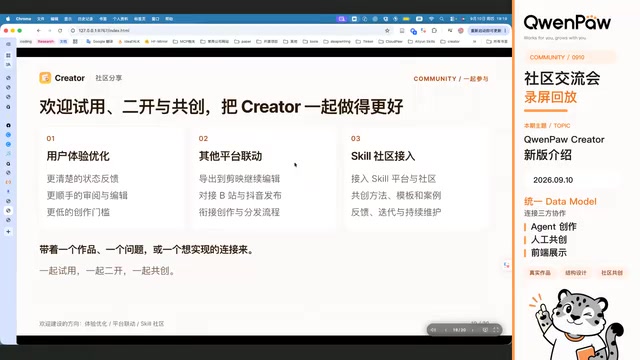The height and width of the screenshot is (360, 640).
Task: Go to the previous slide
Action: pyautogui.click(x=446, y=330)
